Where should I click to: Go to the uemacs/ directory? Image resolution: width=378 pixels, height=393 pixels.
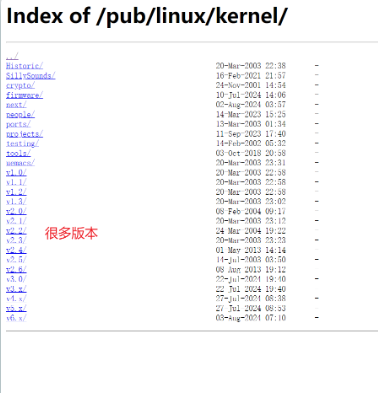point(20,163)
